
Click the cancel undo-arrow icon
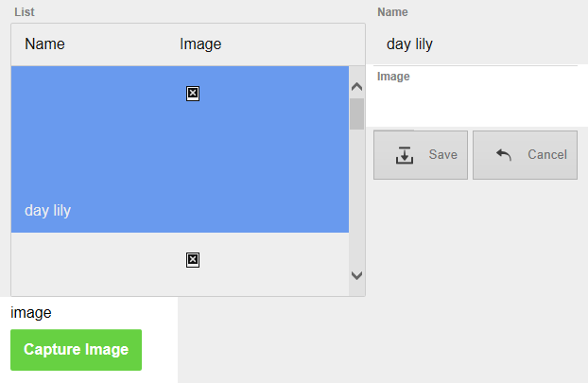click(x=503, y=154)
